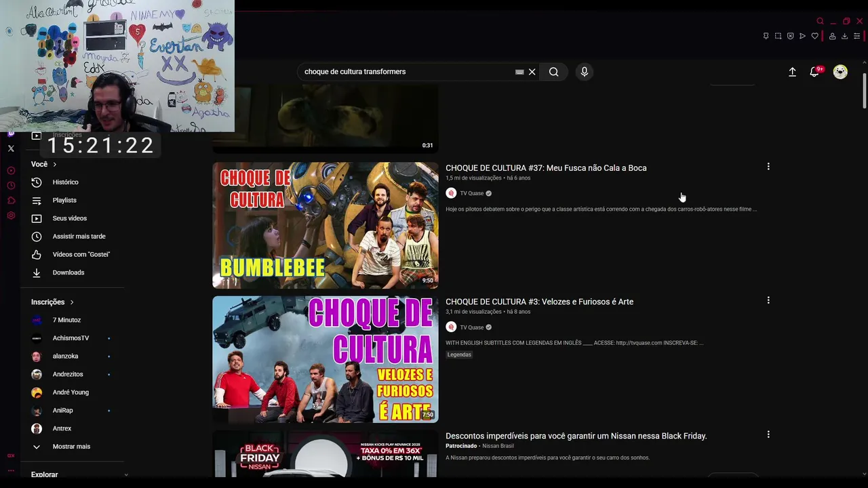Open Player icon in Opera GX sidebar
This screenshot has height=488, width=868.
click(x=11, y=171)
